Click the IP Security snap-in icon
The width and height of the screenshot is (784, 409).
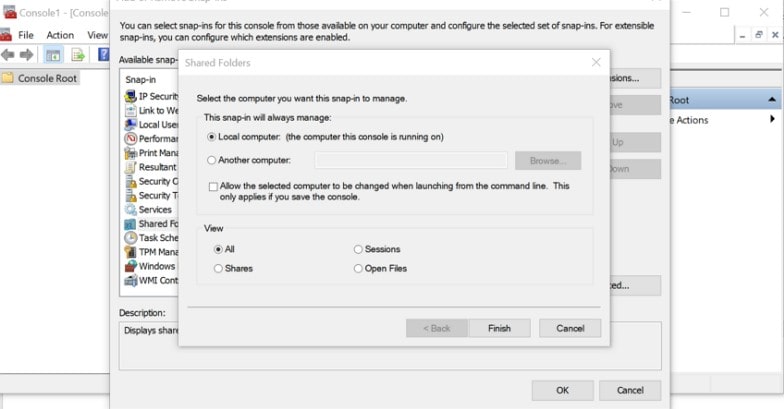(x=130, y=96)
